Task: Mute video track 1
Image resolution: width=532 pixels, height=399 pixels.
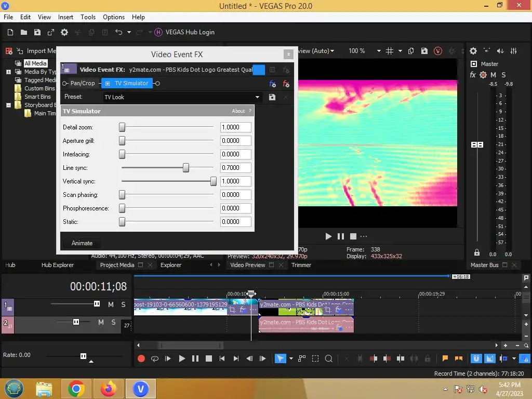Action: (x=111, y=304)
